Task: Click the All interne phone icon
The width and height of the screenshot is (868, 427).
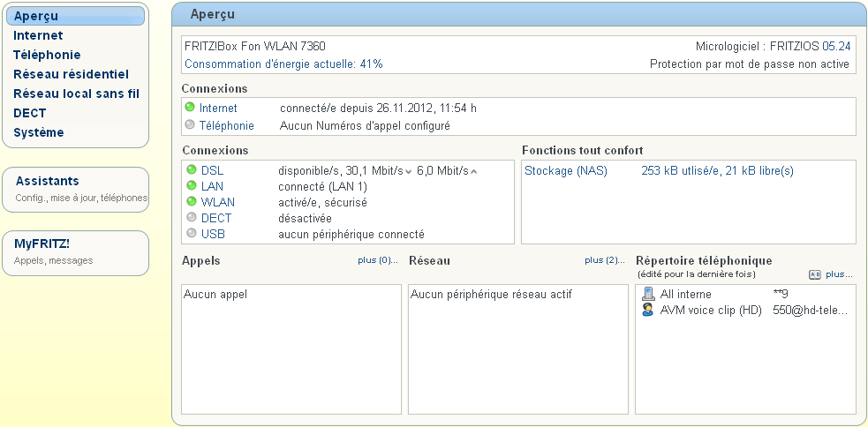Action: pyautogui.click(x=647, y=294)
